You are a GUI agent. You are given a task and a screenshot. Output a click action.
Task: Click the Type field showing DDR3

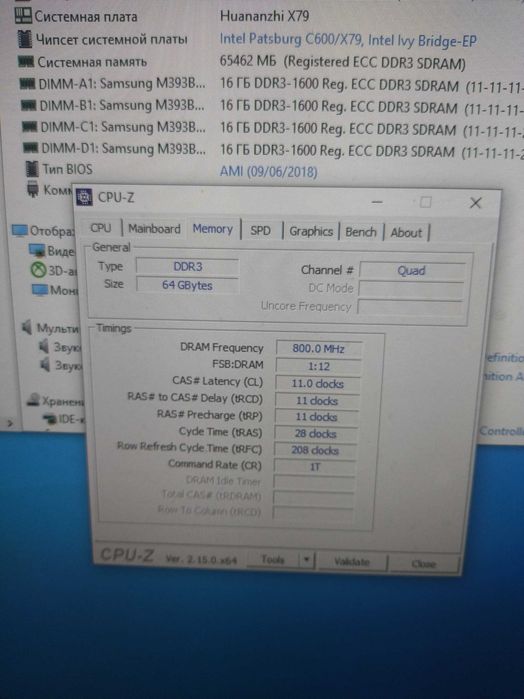pyautogui.click(x=187, y=267)
